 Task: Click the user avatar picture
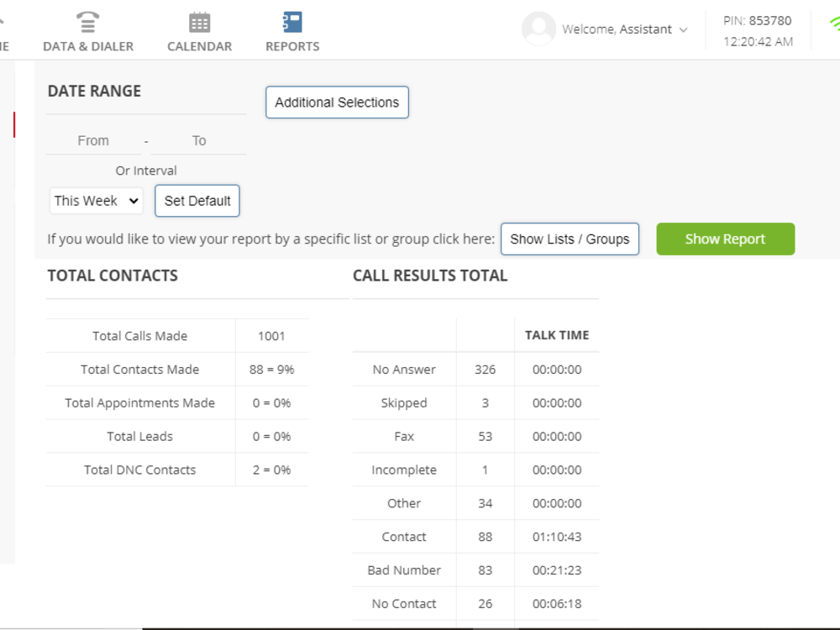click(538, 29)
